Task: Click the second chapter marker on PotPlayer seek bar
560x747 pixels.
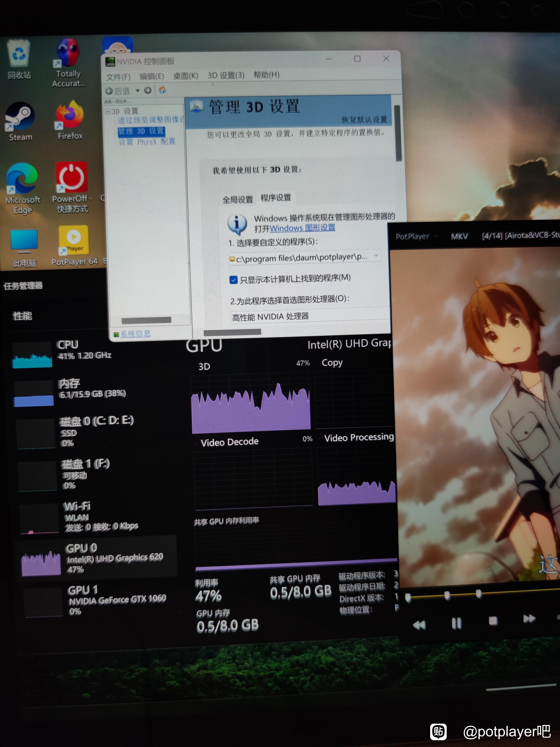Action: 447,595
